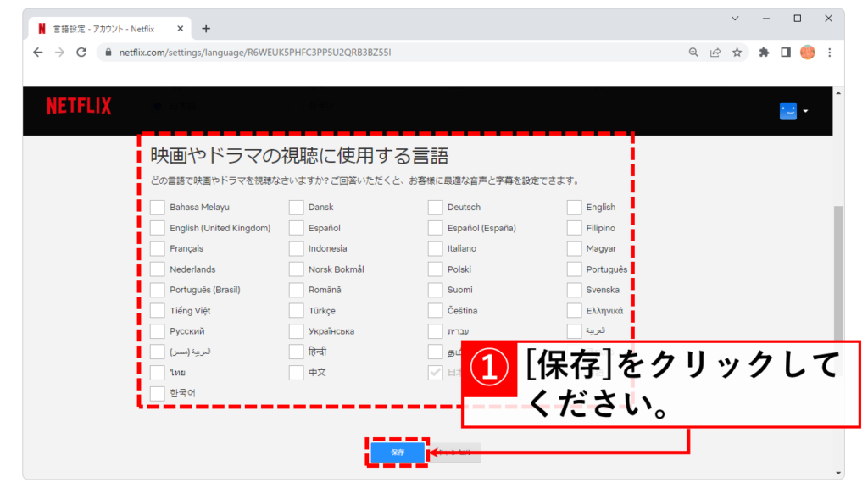Click the zoom magnifier icon in address bar
The image size is (868, 488).
(693, 53)
